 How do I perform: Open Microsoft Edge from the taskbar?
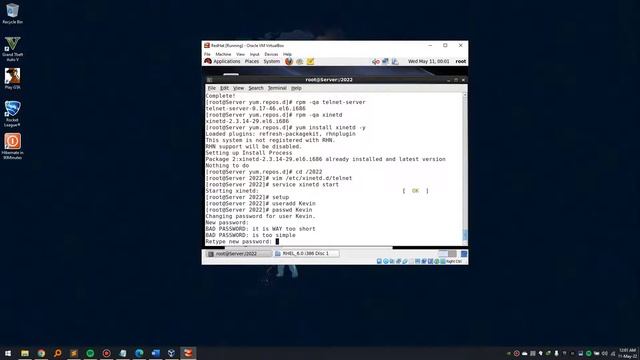tap(139, 353)
